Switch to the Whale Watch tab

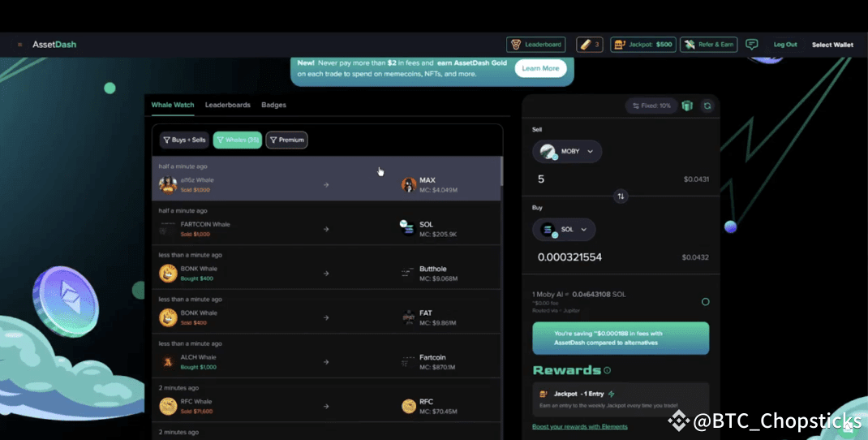(x=173, y=105)
